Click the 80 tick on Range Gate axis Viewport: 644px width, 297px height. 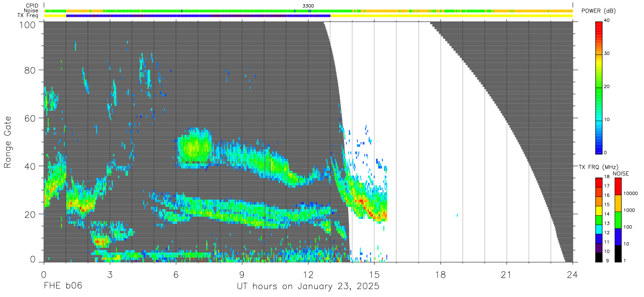point(30,70)
